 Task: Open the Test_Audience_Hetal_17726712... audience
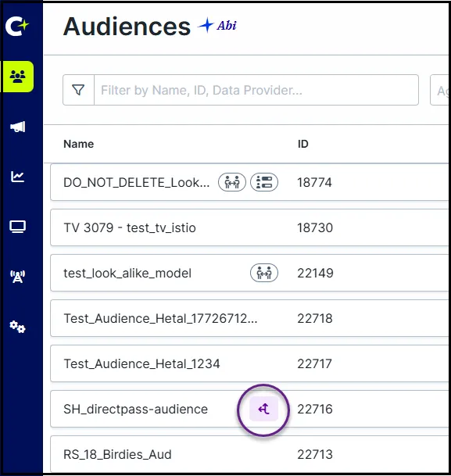(x=160, y=318)
